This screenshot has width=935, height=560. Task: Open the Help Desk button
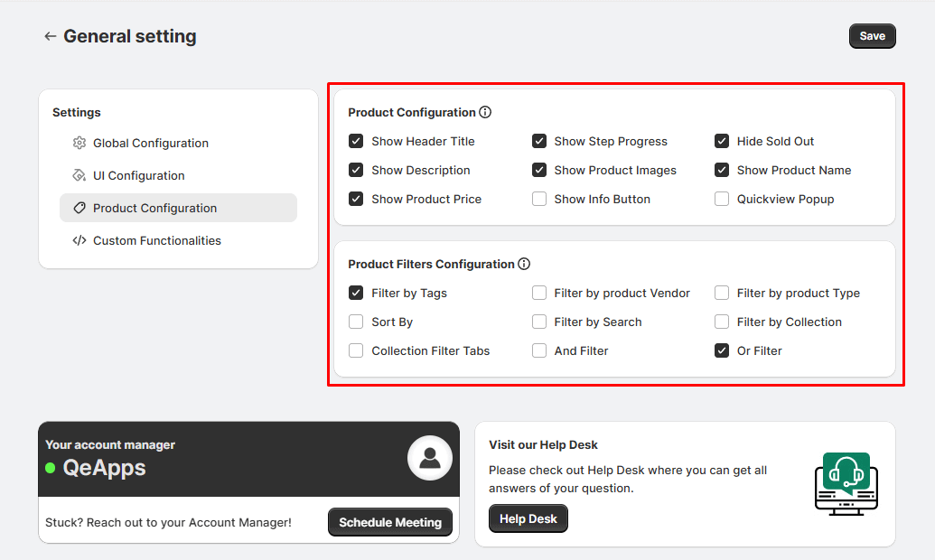click(528, 518)
